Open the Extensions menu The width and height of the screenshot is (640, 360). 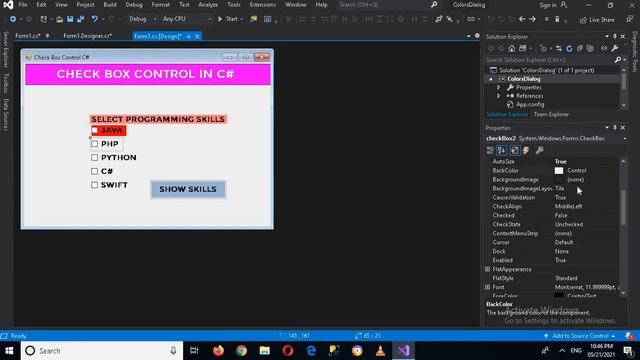click(263, 5)
